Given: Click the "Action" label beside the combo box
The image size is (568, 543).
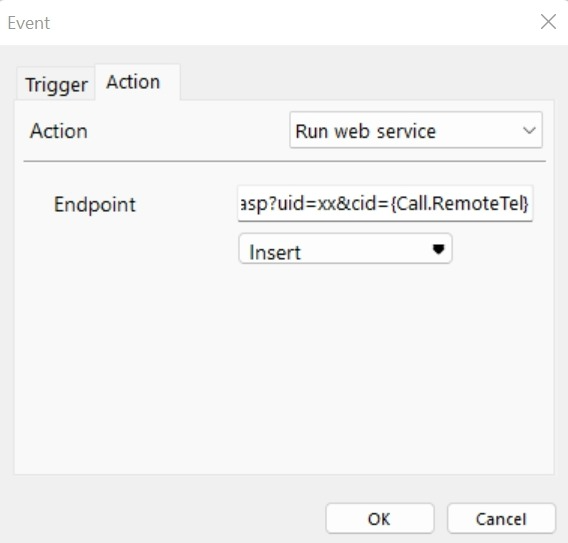Looking at the screenshot, I should 59,131.
